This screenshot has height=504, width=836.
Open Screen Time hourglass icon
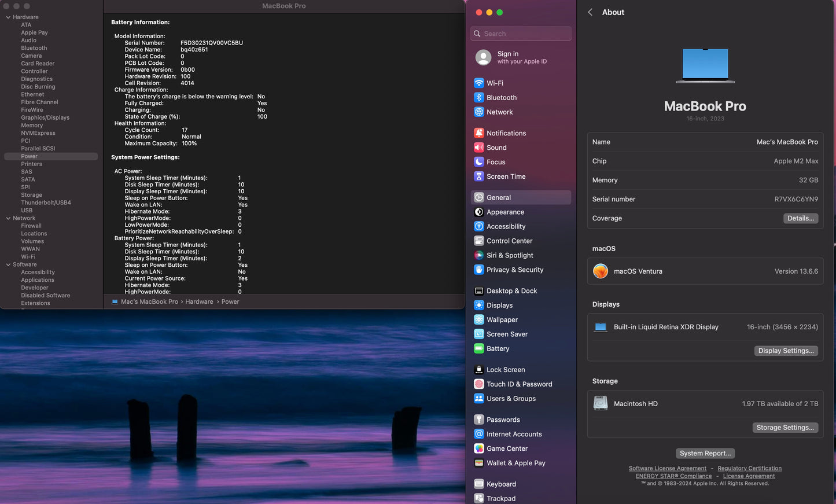point(479,176)
